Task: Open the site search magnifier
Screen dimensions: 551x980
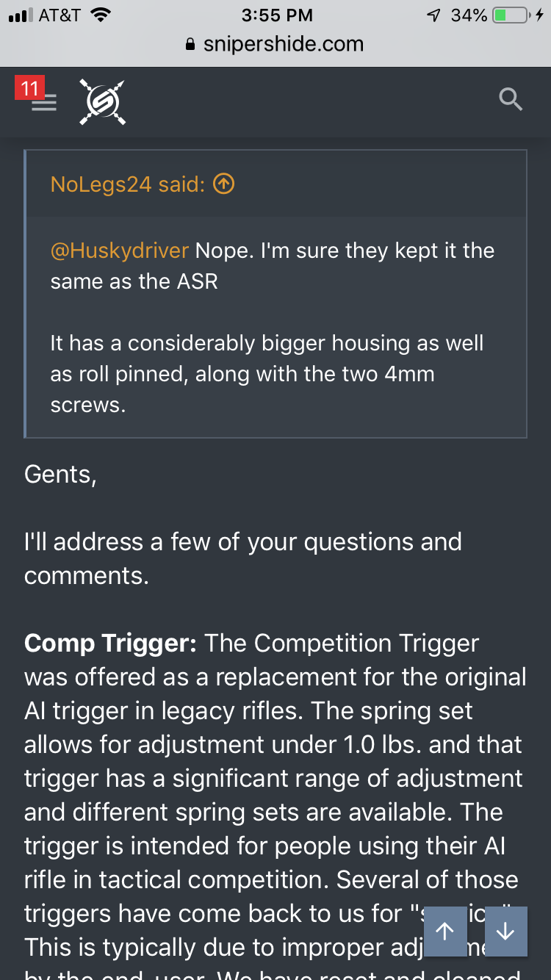Action: click(x=510, y=98)
